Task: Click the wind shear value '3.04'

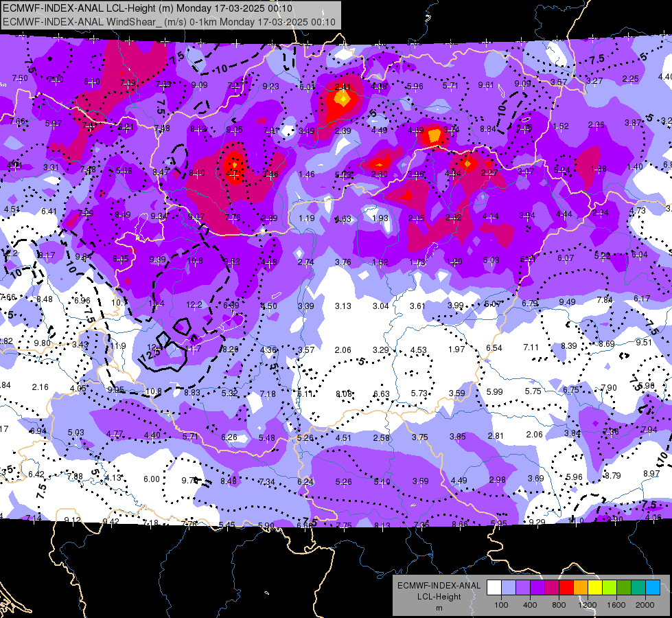Action: coord(380,306)
